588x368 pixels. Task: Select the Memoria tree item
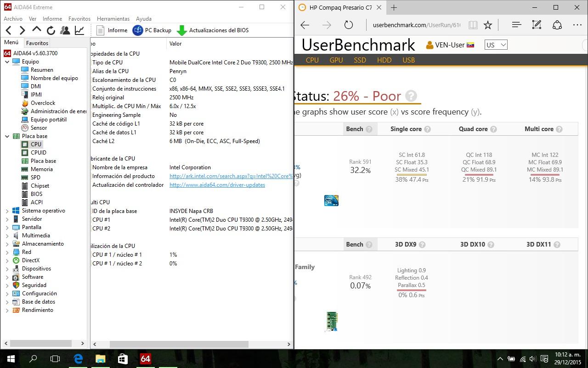click(42, 169)
